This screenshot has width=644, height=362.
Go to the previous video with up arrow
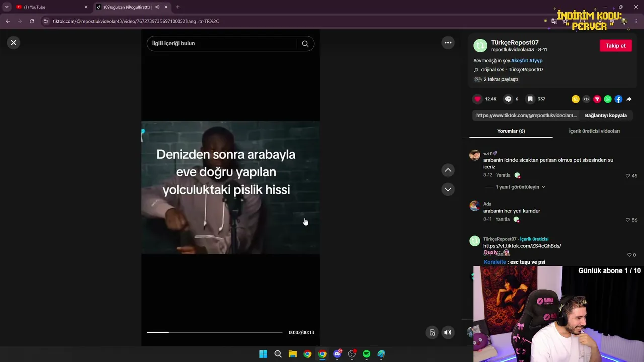[448, 170]
